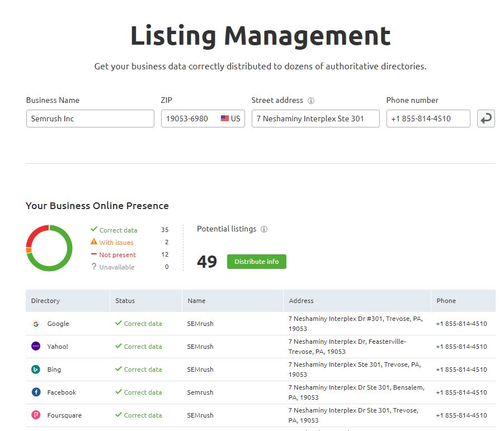Screen dimensions: 504x431
Task: Click the checkmark in Bing row status
Action: pos(119,369)
